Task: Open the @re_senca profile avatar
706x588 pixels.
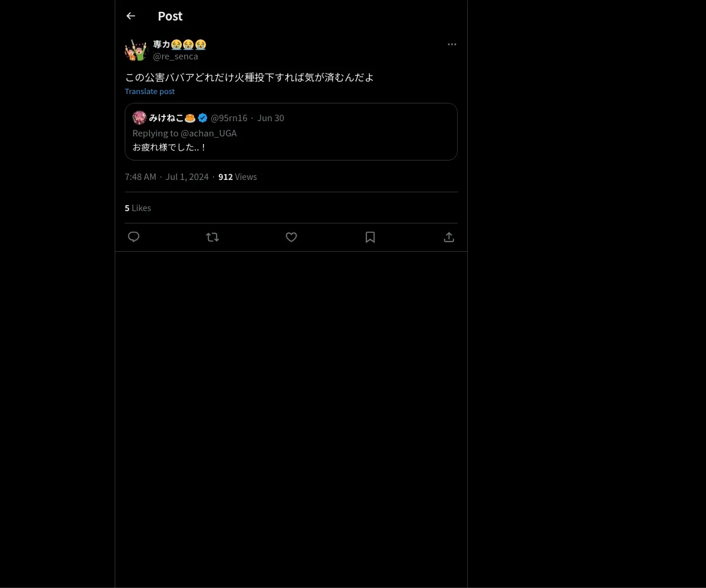Action: coord(136,50)
